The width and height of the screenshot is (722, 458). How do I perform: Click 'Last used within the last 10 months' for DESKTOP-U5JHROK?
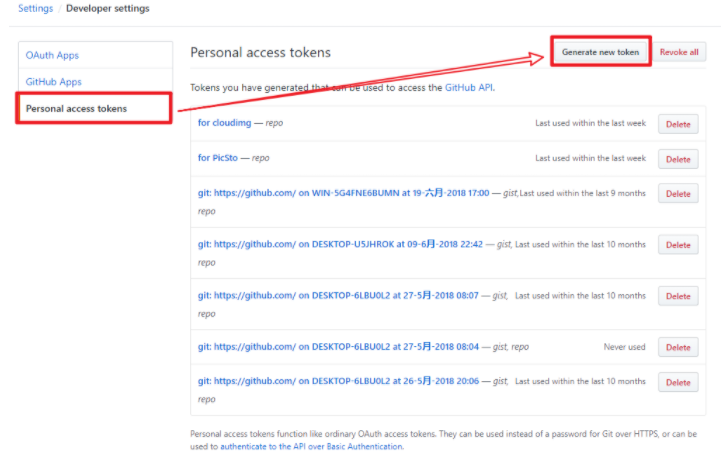tap(580, 244)
